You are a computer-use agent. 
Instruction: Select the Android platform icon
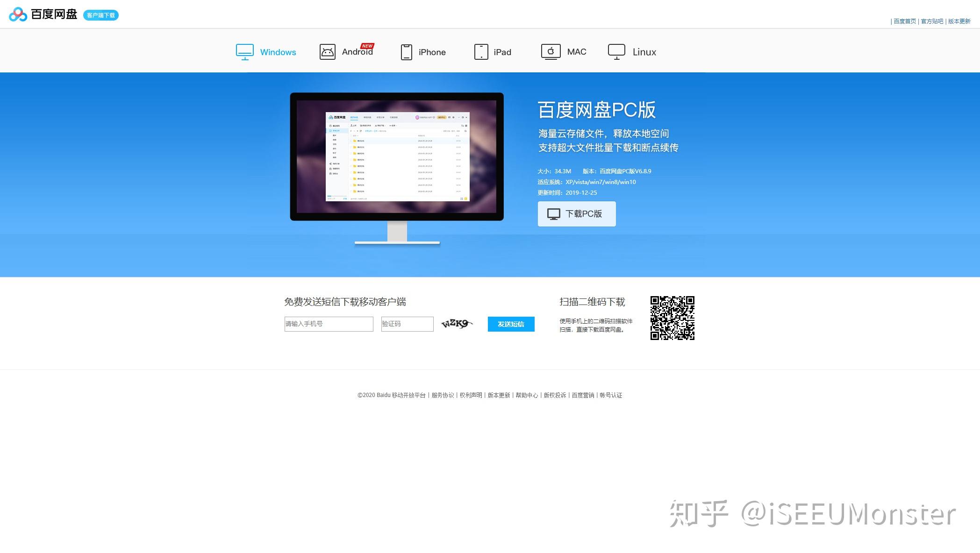tap(327, 51)
